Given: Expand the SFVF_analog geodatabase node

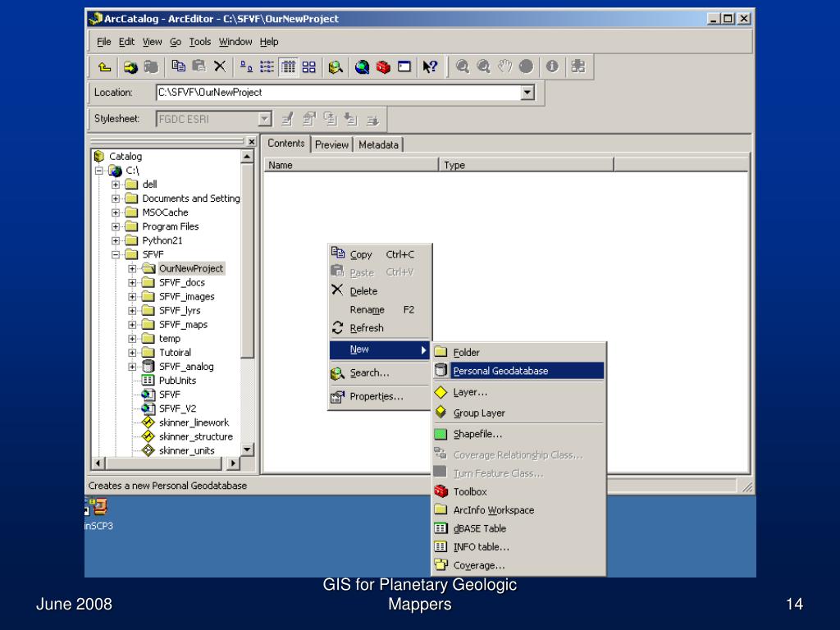Looking at the screenshot, I should pyautogui.click(x=132, y=367).
